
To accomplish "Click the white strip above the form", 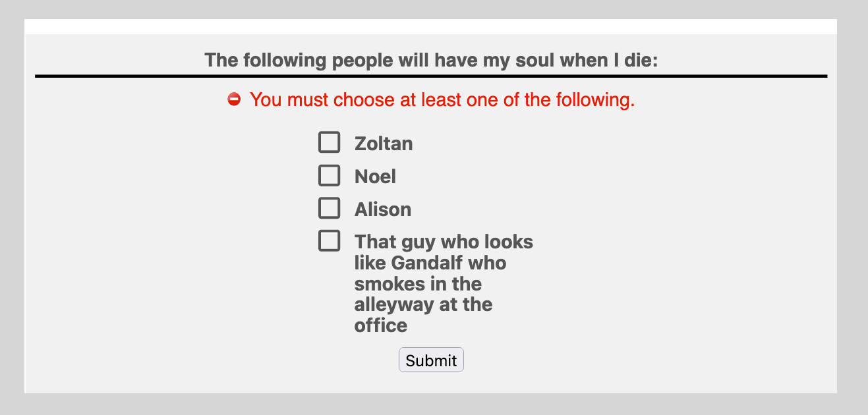I will point(431,26).
